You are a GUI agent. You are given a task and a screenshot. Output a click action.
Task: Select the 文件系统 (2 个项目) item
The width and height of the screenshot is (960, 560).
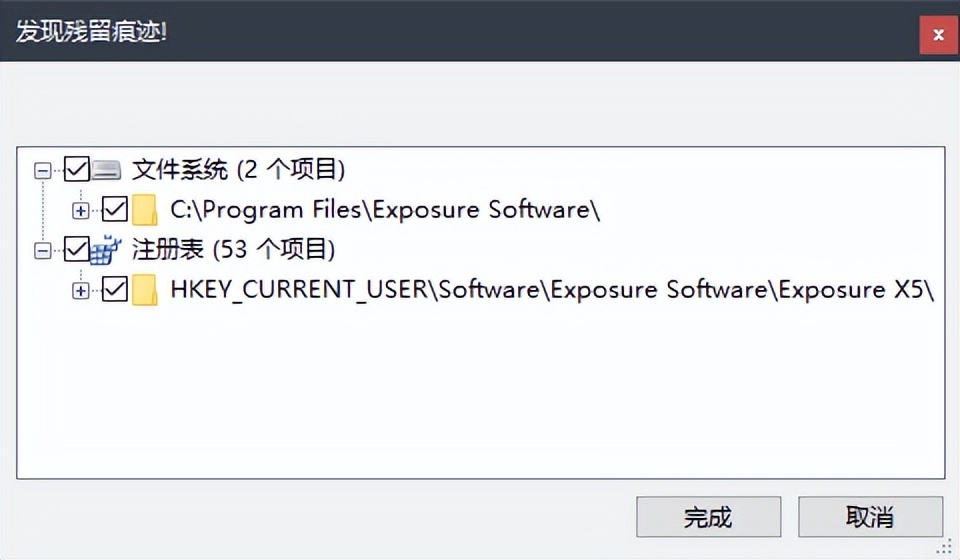click(238, 170)
